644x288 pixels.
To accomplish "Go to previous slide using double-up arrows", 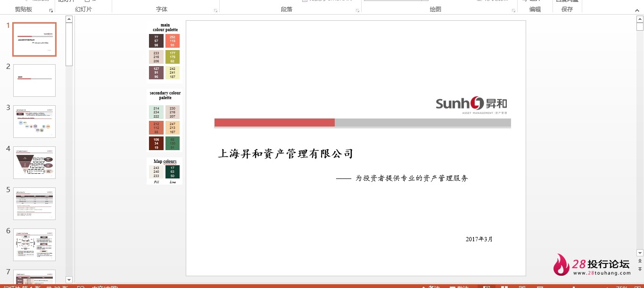I will [x=640, y=261].
